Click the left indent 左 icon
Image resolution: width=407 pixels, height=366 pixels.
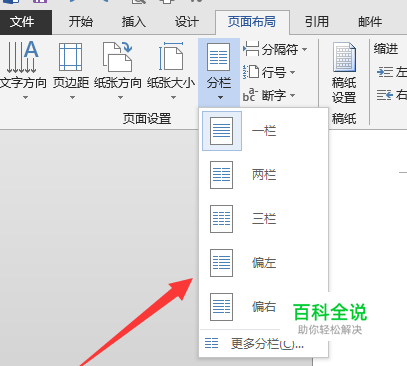pos(385,72)
